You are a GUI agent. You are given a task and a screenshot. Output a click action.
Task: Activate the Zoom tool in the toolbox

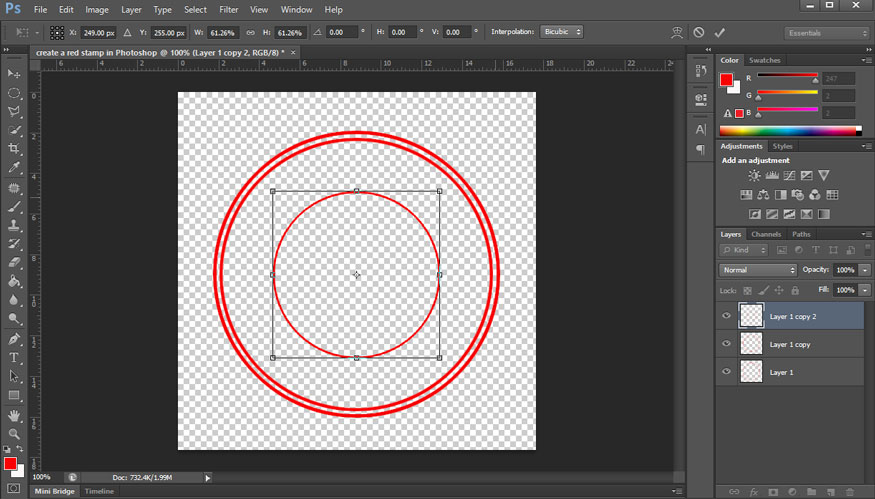[14, 434]
